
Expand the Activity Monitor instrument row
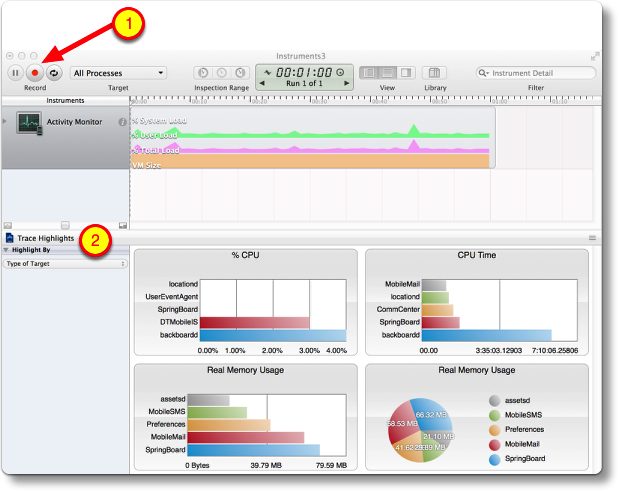6,121
